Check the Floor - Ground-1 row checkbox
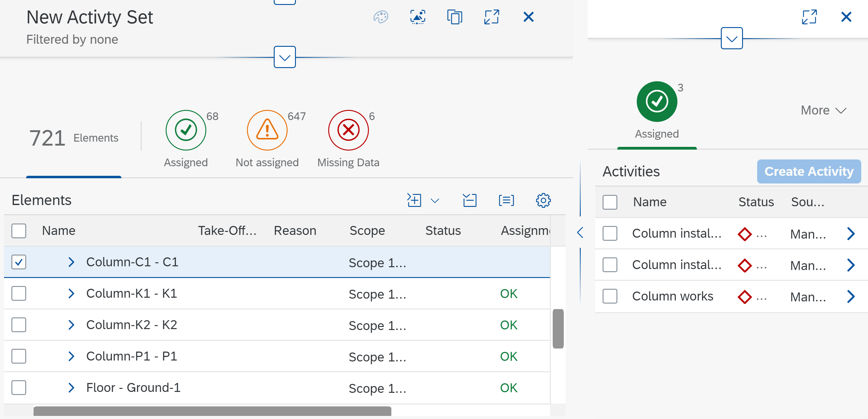868x419 pixels. tap(19, 388)
